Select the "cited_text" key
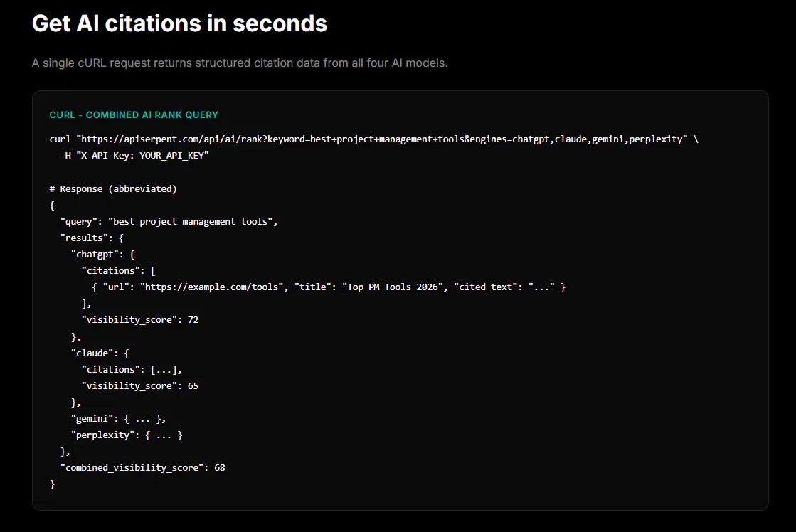Image resolution: width=796 pixels, height=532 pixels. point(486,287)
